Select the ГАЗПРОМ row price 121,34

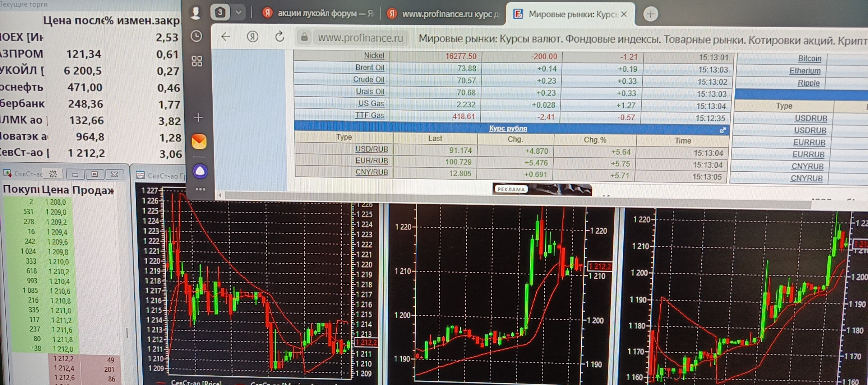point(84,54)
